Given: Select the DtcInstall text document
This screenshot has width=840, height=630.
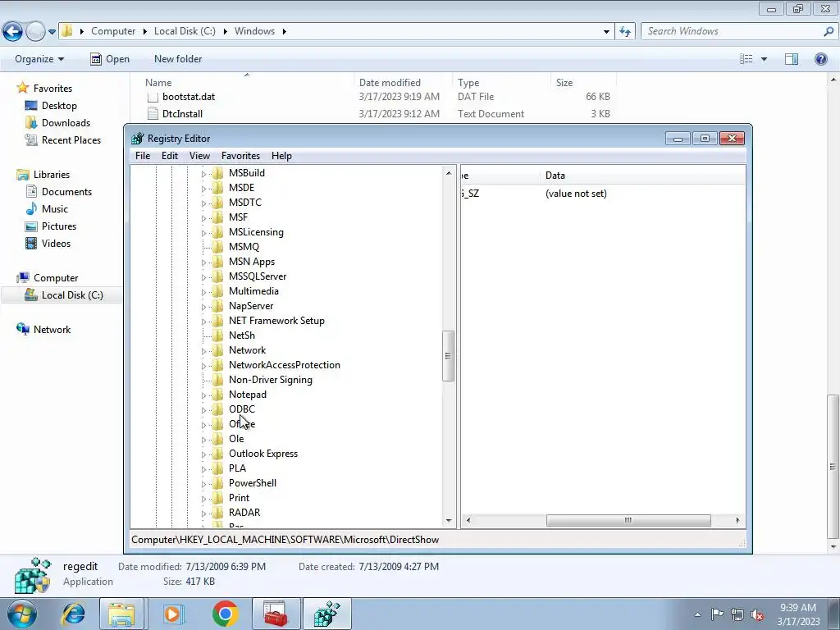Looking at the screenshot, I should coord(182,114).
